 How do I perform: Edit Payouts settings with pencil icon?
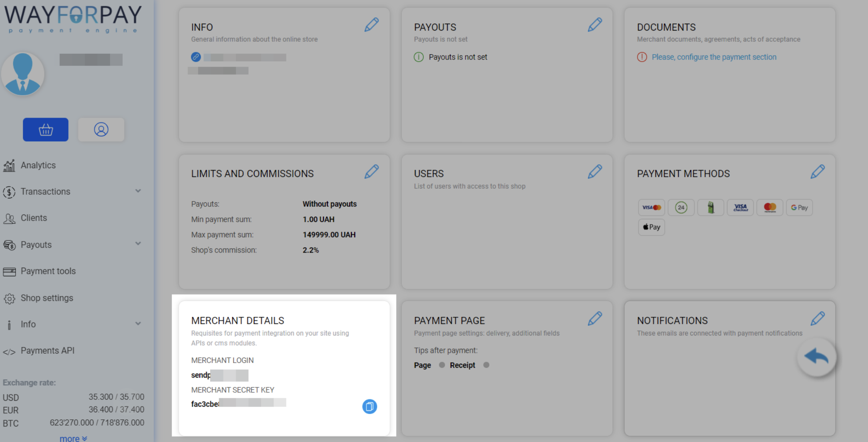[x=594, y=25]
